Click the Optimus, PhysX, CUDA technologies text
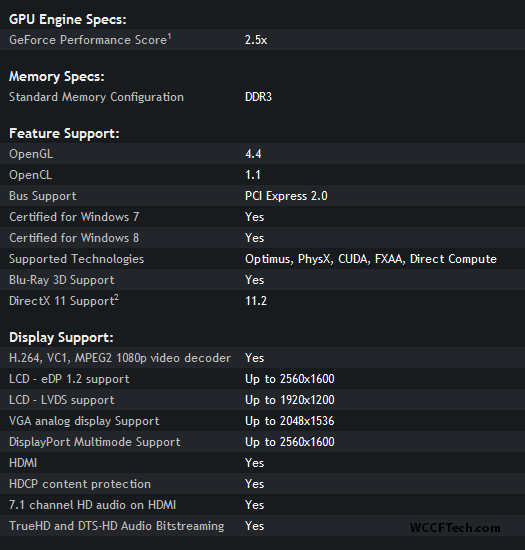Screen dimensions: 525x550 (x=371, y=259)
